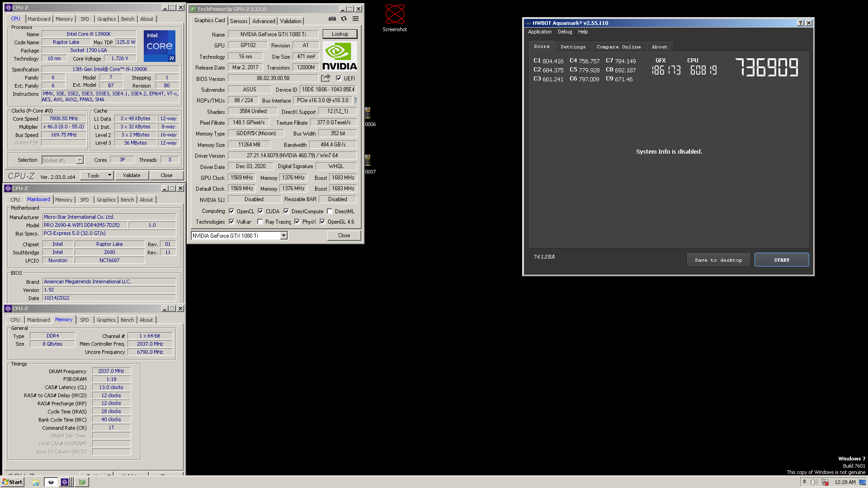
Task: Click the NVIDIA logo in GPU-Z
Action: [x=340, y=56]
